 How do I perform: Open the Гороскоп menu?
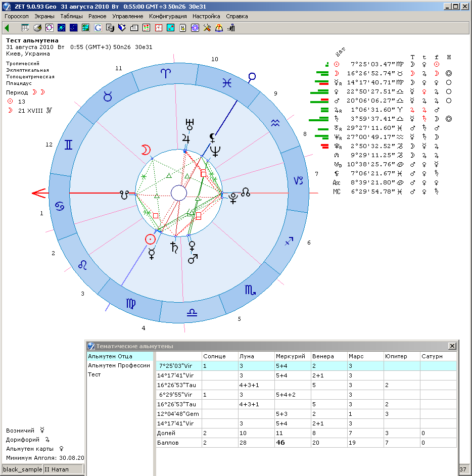(x=16, y=16)
